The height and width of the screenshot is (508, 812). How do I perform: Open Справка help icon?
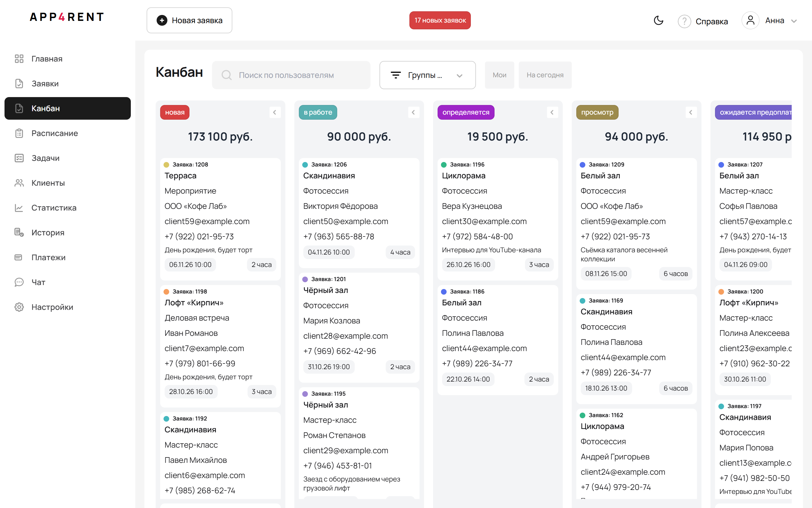tap(684, 21)
